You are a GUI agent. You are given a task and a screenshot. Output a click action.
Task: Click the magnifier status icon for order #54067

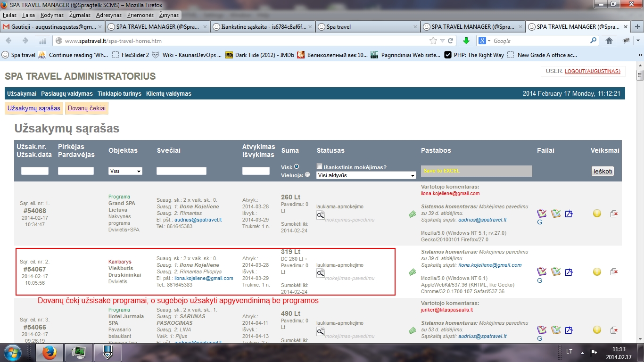click(x=321, y=273)
